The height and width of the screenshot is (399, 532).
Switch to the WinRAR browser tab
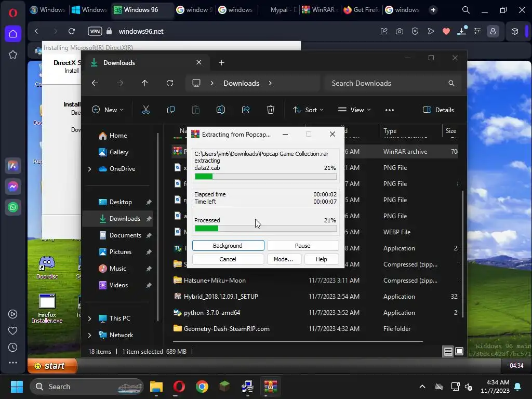click(x=320, y=10)
